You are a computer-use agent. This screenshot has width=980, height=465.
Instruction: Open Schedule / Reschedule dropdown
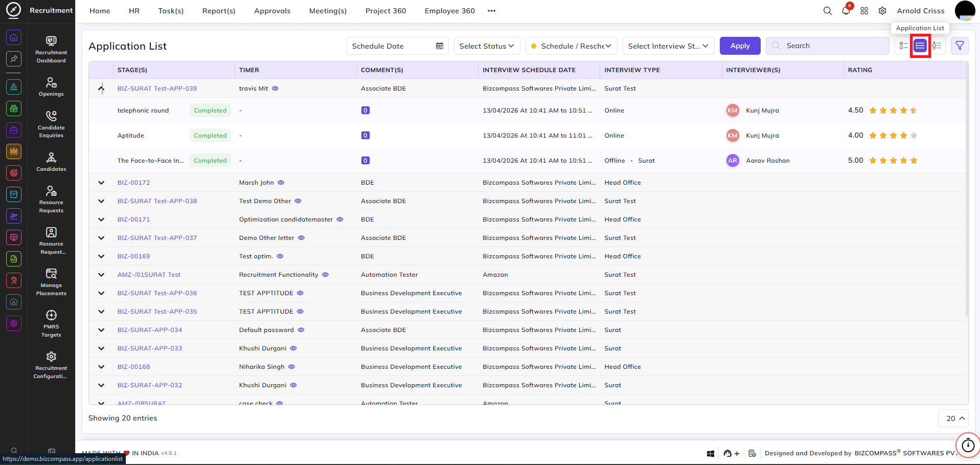572,46
